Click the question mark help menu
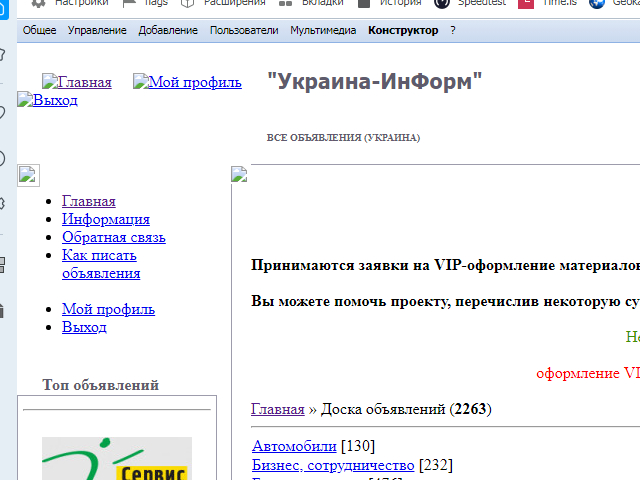Viewport: 640px width, 480px height. click(x=453, y=31)
